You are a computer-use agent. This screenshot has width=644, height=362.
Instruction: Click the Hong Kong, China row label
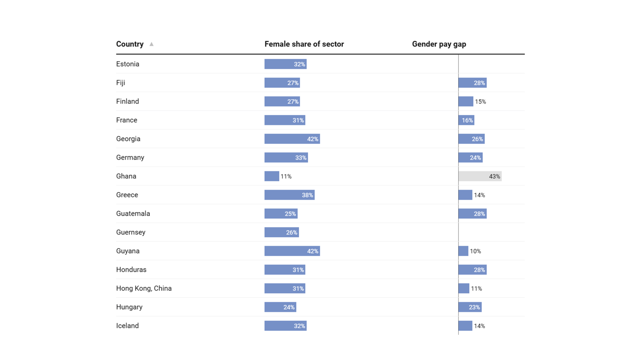click(x=144, y=288)
